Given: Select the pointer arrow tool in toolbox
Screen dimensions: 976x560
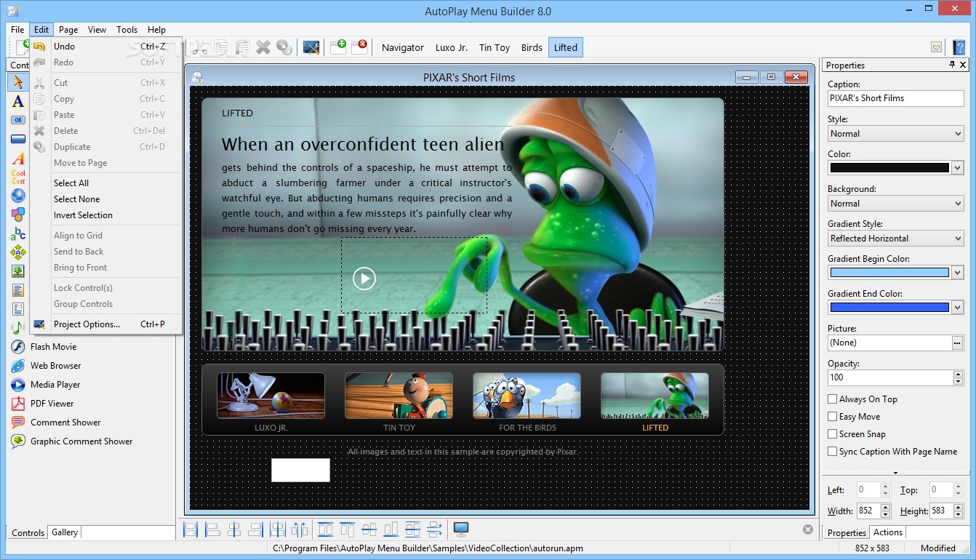Looking at the screenshot, I should coord(18,82).
